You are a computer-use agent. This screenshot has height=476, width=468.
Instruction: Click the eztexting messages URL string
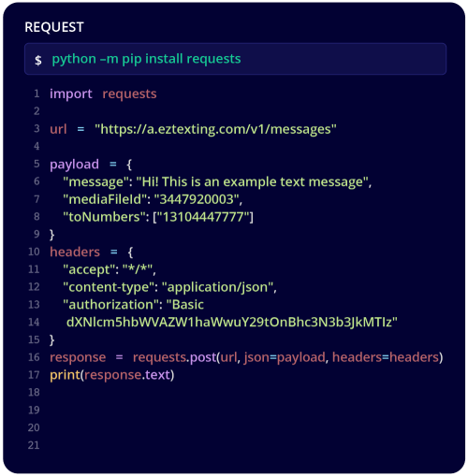(215, 129)
